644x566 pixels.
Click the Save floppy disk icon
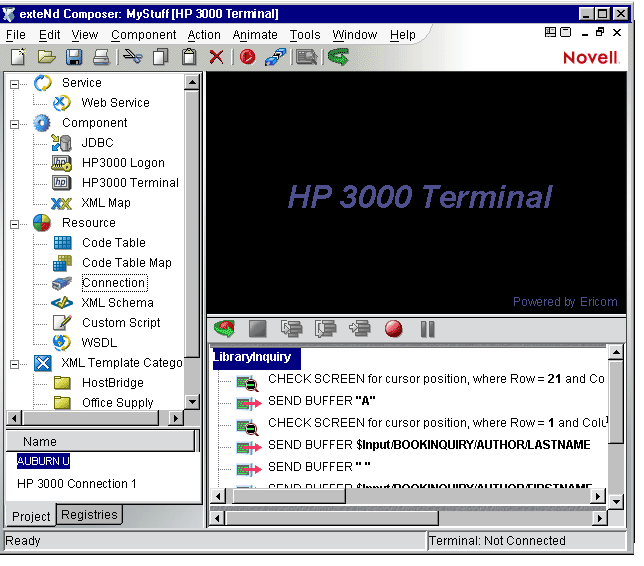74,57
